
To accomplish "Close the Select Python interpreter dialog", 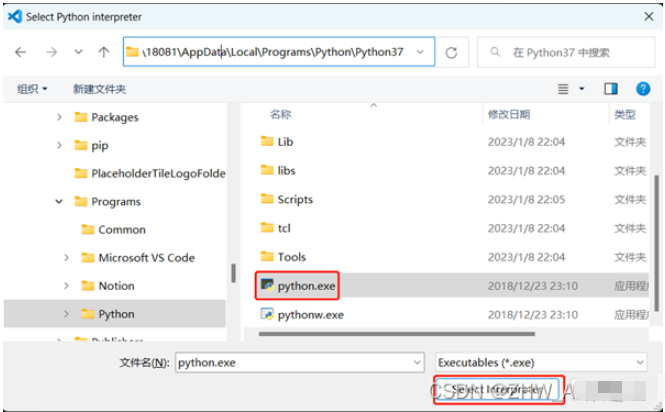I will pyautogui.click(x=648, y=17).
